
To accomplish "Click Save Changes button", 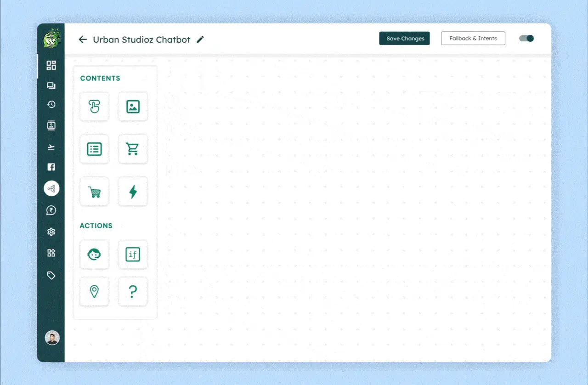I will coord(404,39).
